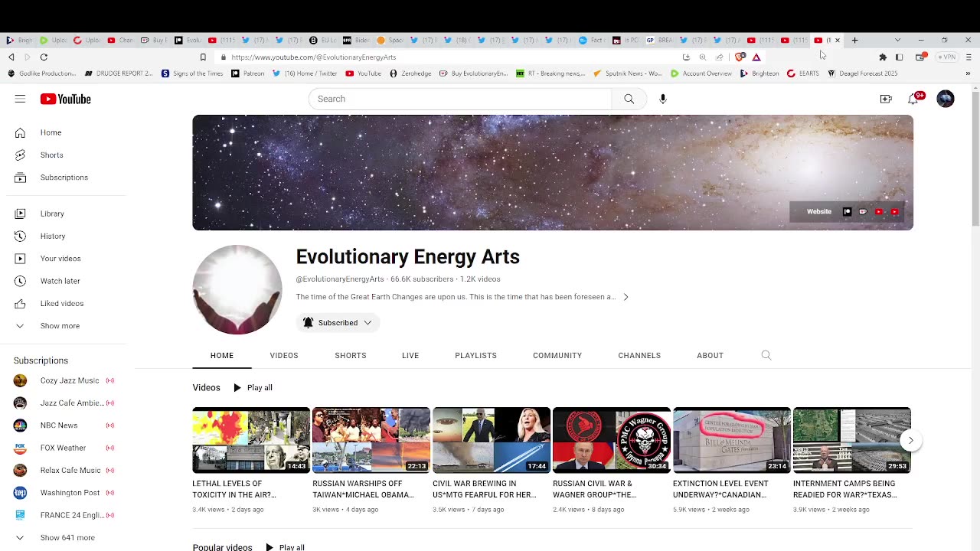Open the EXTINCTION LEVEL EVENT video thumbnail
Screen dimensions: 980x551
(x=732, y=440)
